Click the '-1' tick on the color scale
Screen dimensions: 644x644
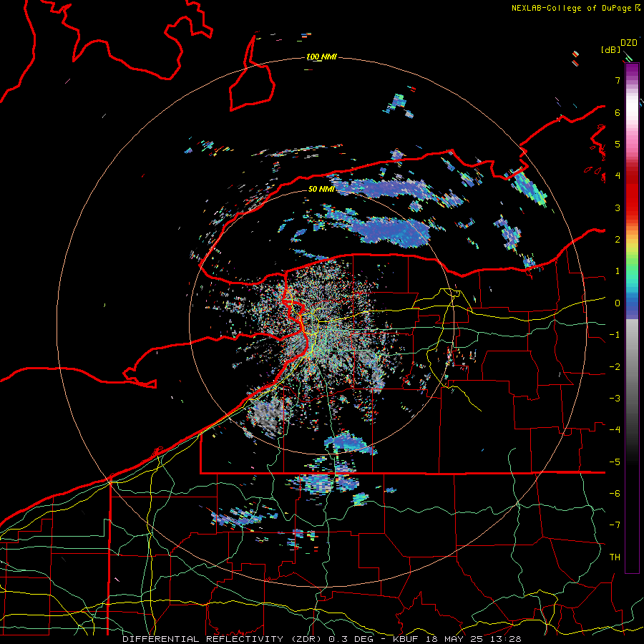pos(615,335)
